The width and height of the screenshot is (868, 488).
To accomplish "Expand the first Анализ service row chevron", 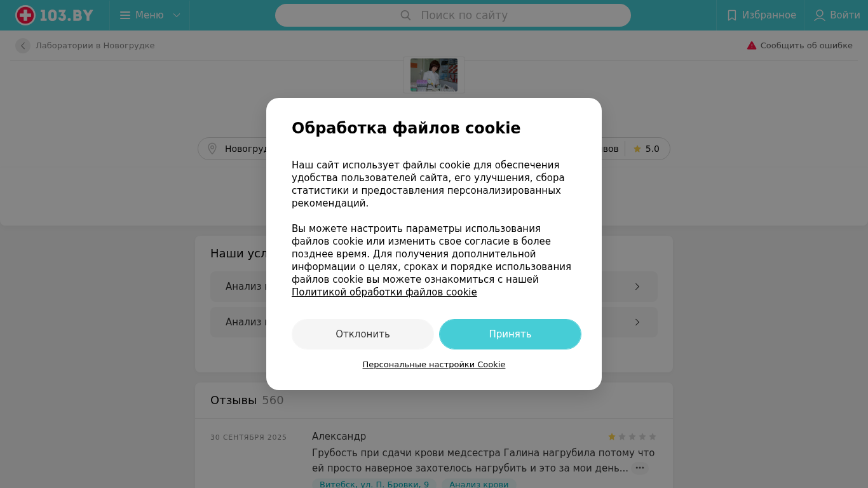I will [x=637, y=287].
